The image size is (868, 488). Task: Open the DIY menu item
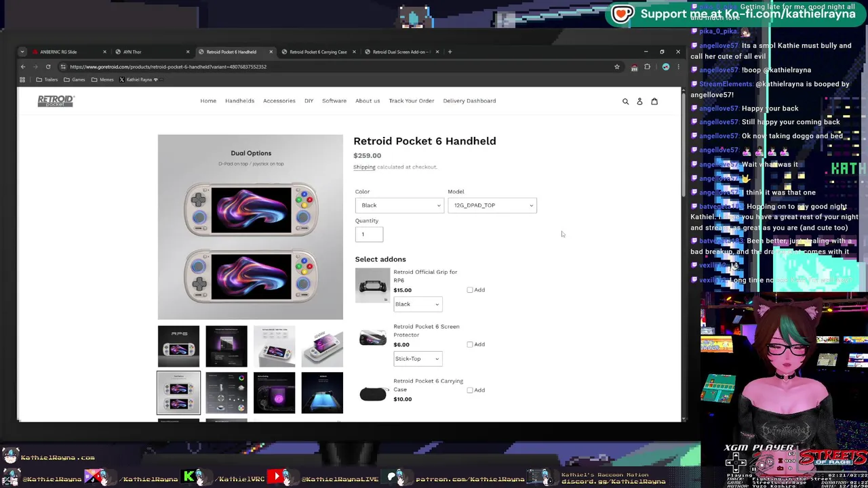[x=309, y=101]
